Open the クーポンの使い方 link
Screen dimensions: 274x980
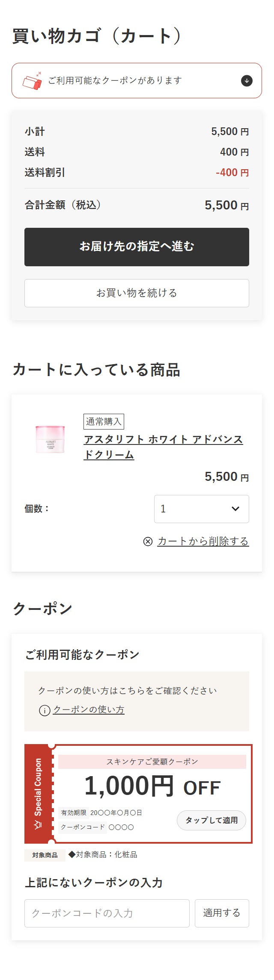click(x=89, y=709)
